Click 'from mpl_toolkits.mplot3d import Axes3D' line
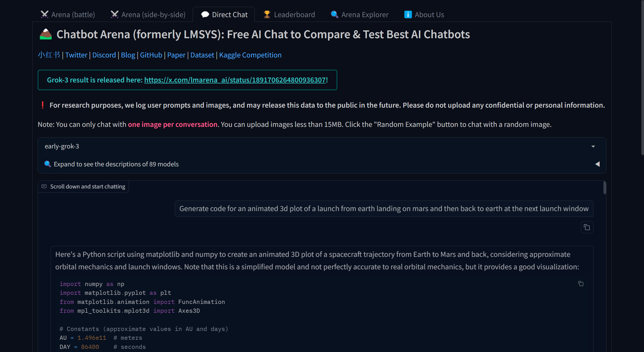Viewport: 644px width, 352px height. 130,311
